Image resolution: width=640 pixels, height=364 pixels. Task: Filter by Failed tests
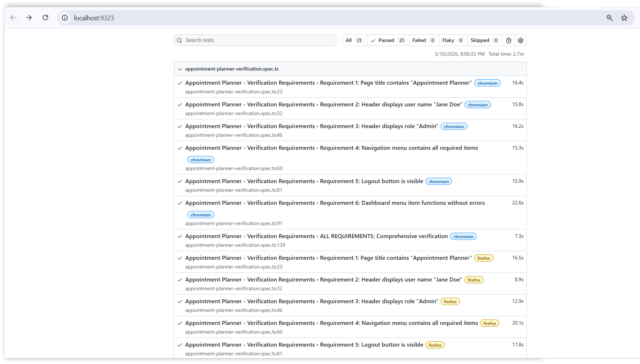pyautogui.click(x=424, y=40)
